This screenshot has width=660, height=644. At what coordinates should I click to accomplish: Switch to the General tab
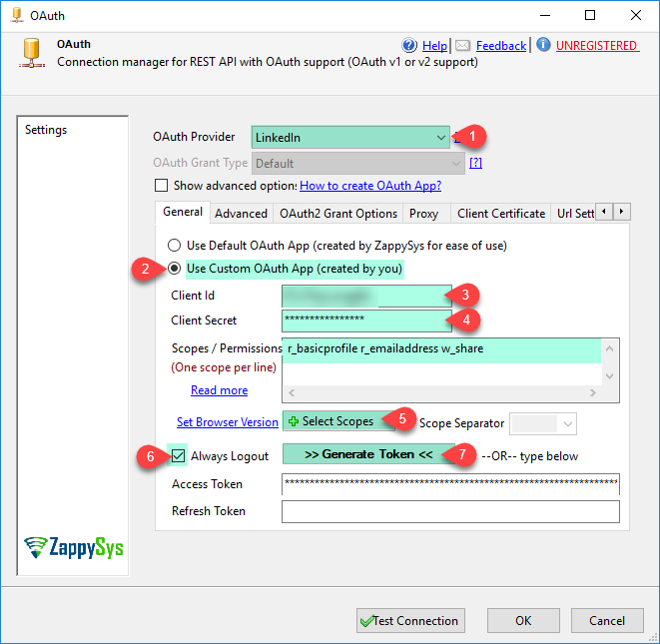(x=183, y=212)
